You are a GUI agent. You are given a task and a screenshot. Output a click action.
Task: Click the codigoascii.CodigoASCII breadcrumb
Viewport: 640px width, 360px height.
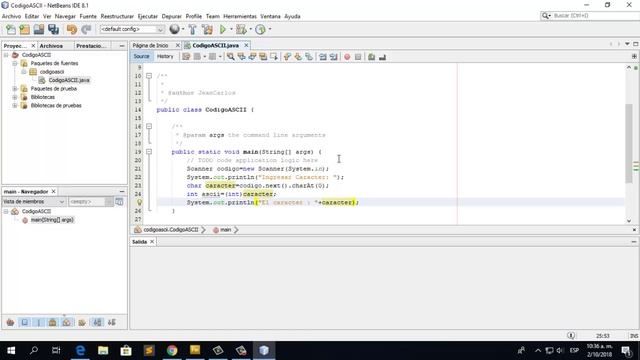pyautogui.click(x=171, y=230)
